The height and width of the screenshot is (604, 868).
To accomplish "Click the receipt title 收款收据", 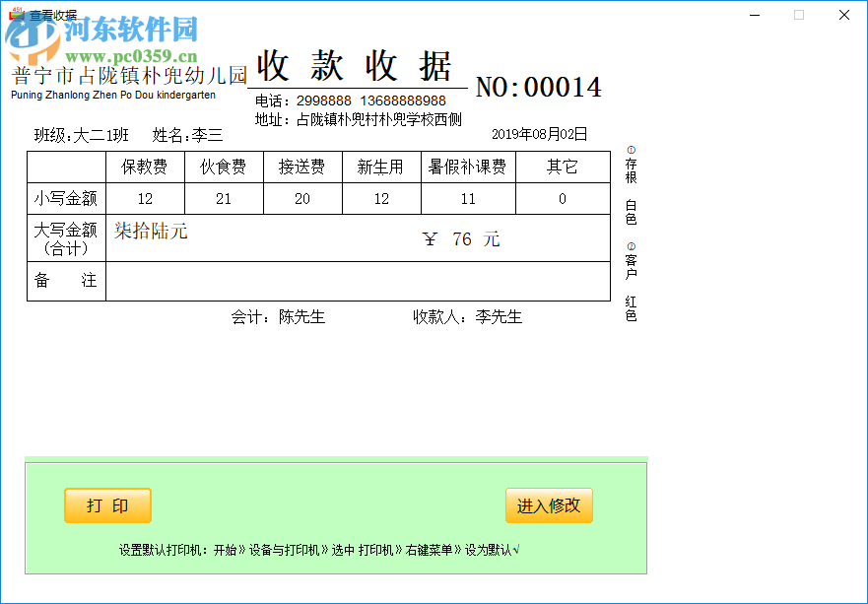I will tap(356, 62).
